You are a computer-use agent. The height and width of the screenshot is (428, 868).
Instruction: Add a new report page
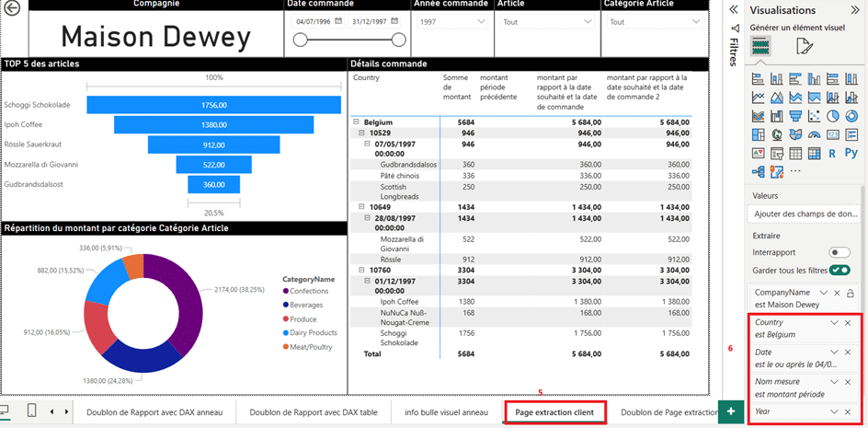[731, 411]
